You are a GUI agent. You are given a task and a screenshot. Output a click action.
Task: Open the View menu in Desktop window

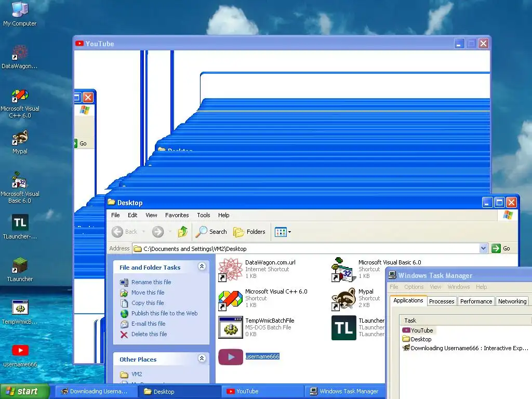click(x=151, y=215)
